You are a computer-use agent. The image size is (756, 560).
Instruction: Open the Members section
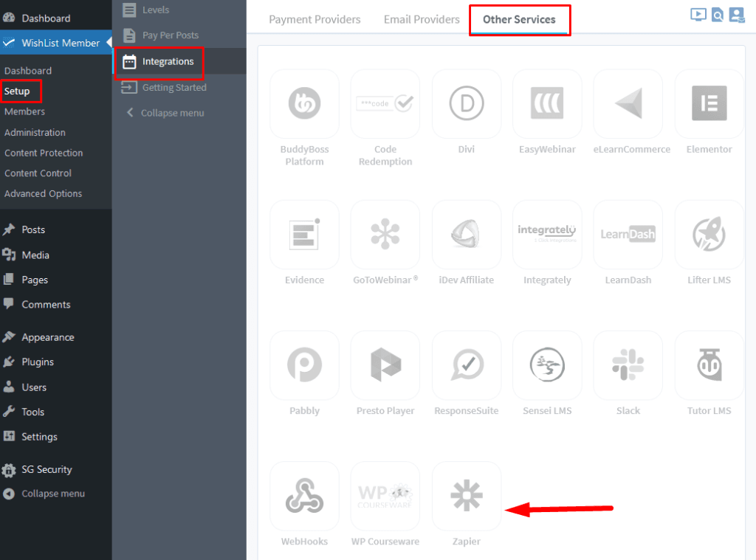[24, 111]
